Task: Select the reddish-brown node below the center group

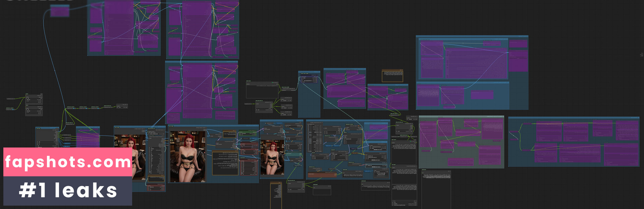Action: (321, 175)
